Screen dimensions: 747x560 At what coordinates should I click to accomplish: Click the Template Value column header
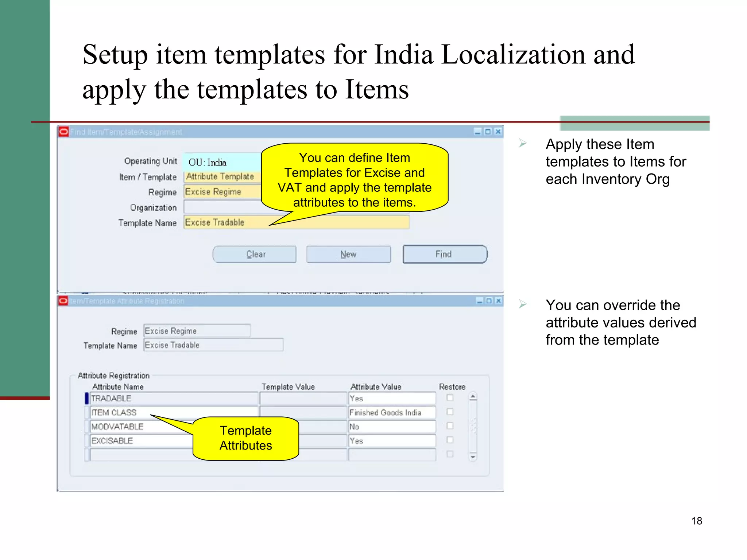pos(288,387)
